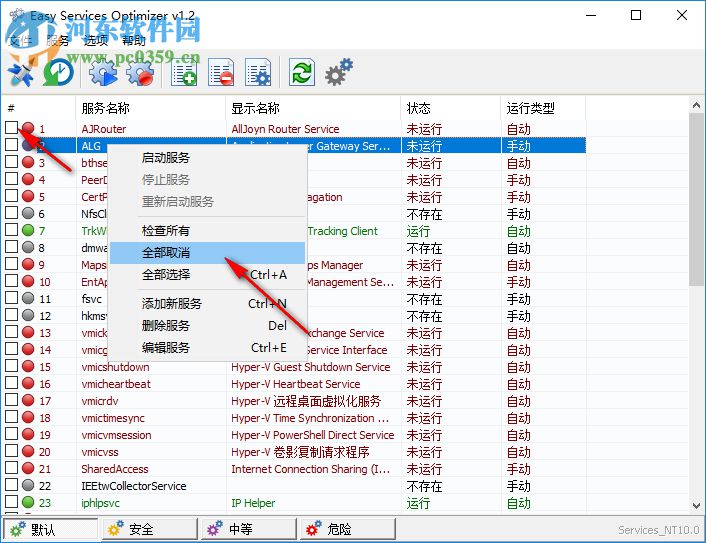Choose 编辑服务 in context menu
Viewport: 706px width, 543px height.
208,348
